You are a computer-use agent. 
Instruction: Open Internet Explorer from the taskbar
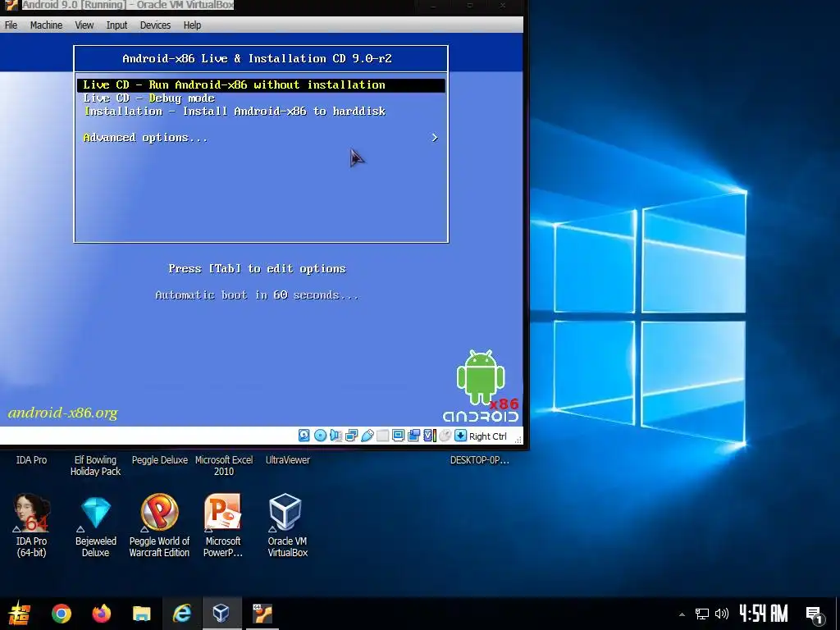[181, 614]
